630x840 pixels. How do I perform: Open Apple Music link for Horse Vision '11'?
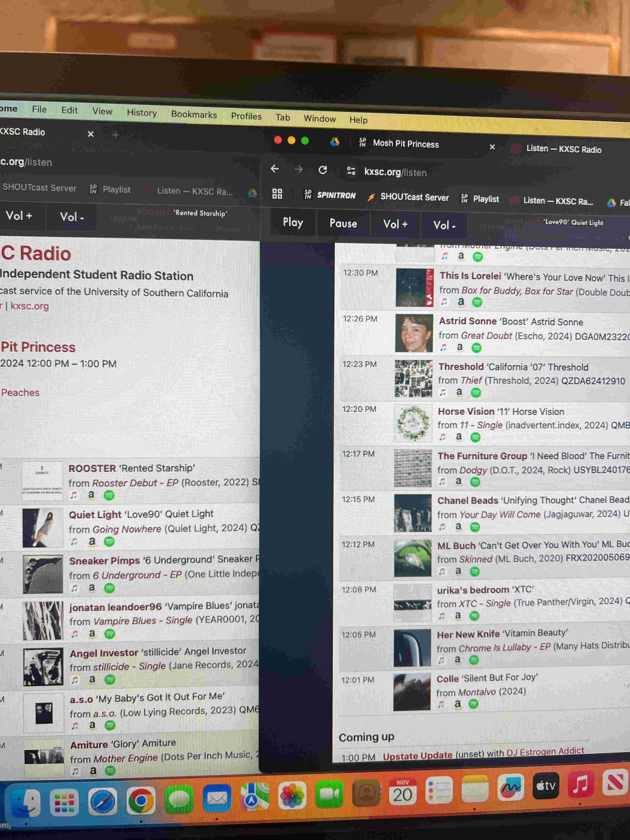442,437
